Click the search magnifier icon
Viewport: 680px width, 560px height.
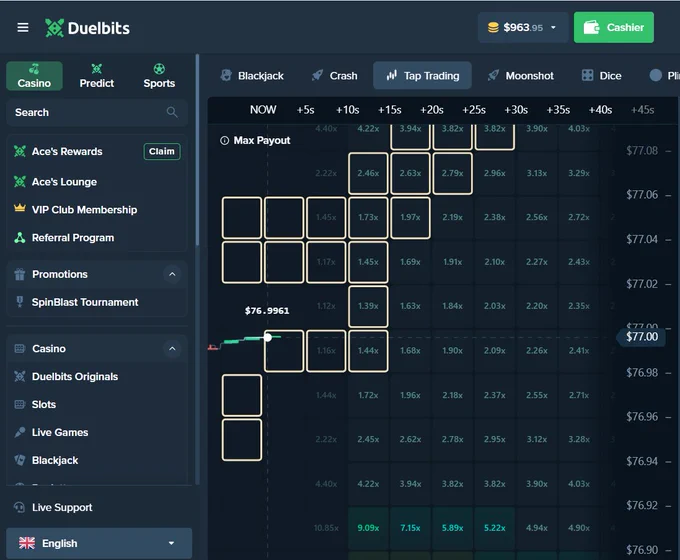tap(172, 112)
